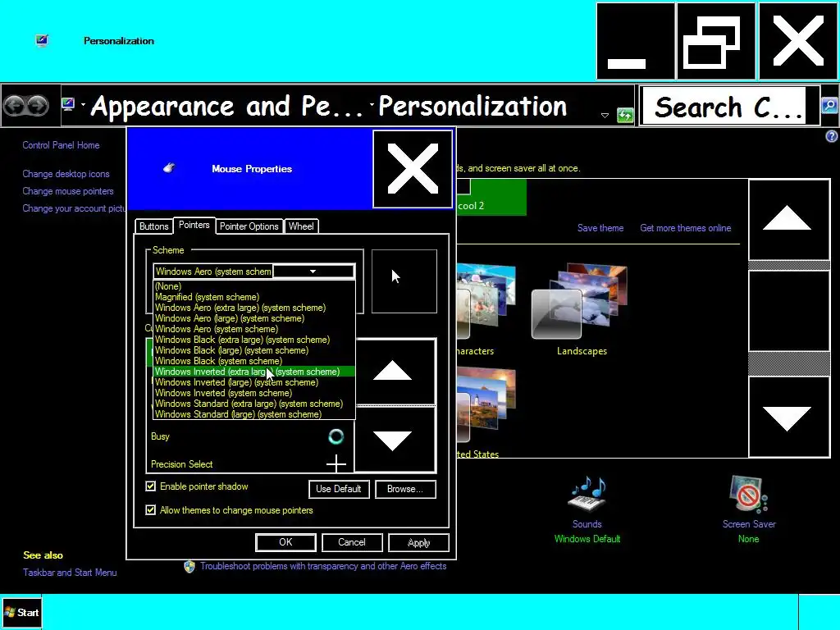840x630 pixels.
Task: Select the Busy pointer row
Action: 249,436
